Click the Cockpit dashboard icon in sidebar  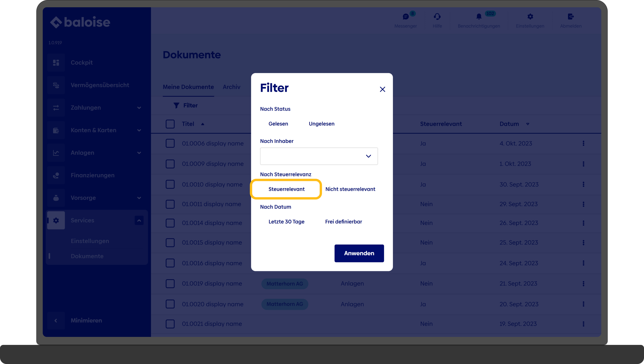click(x=56, y=63)
